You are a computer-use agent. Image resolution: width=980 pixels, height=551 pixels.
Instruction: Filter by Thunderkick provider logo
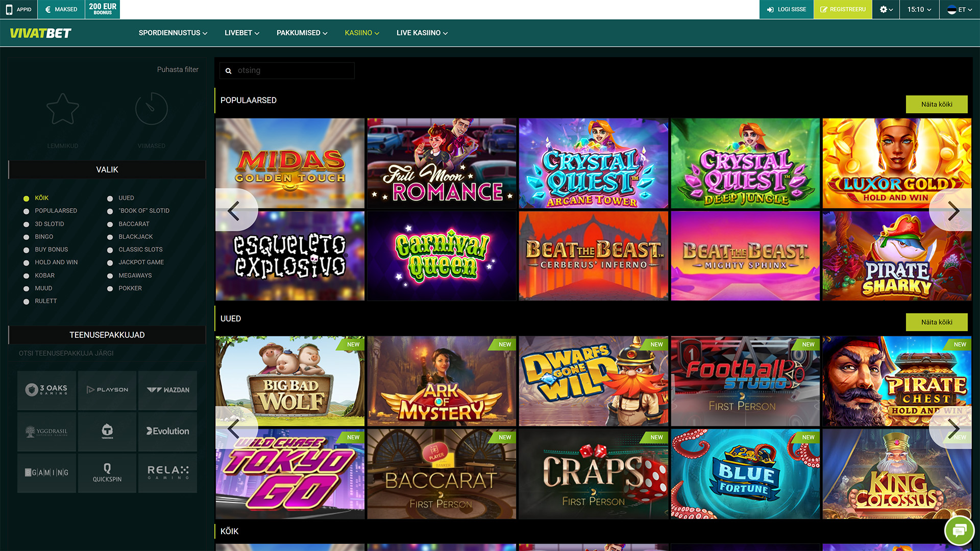click(x=107, y=432)
